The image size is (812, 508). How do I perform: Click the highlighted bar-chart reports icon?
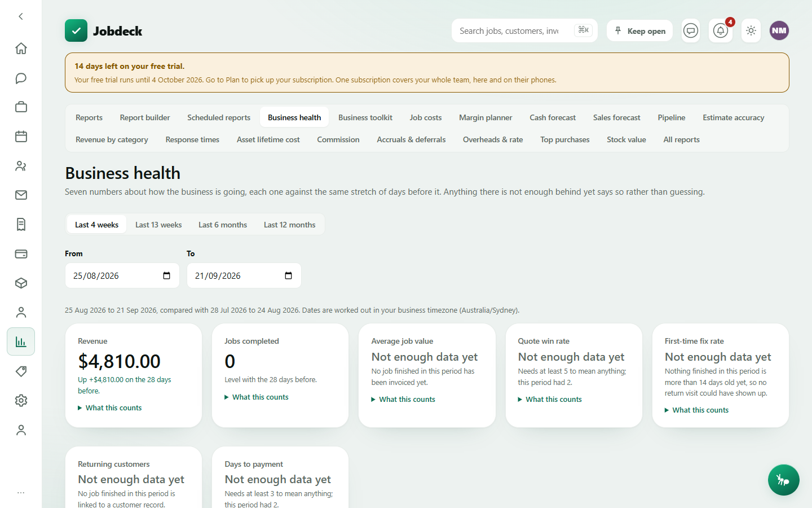coord(21,341)
